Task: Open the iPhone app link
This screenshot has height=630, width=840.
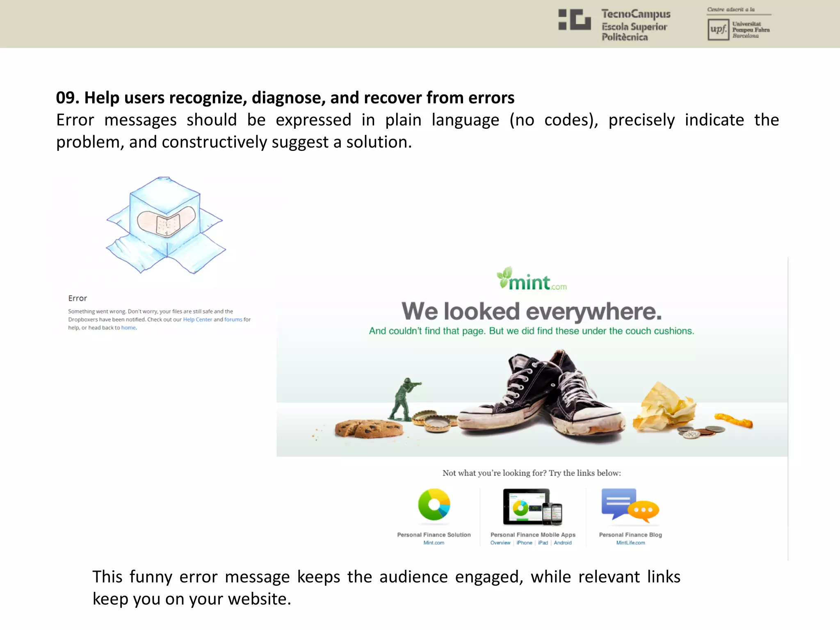Action: click(x=524, y=543)
